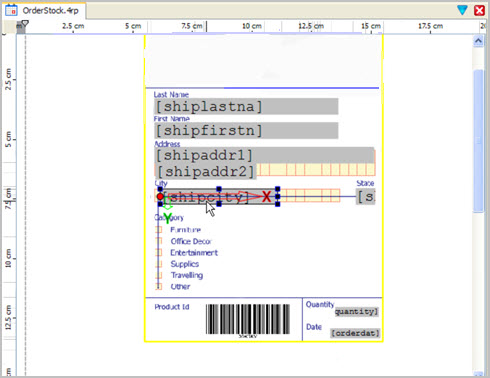Check the Supplies category box
Screen dimensions: 490x378
[159, 264]
